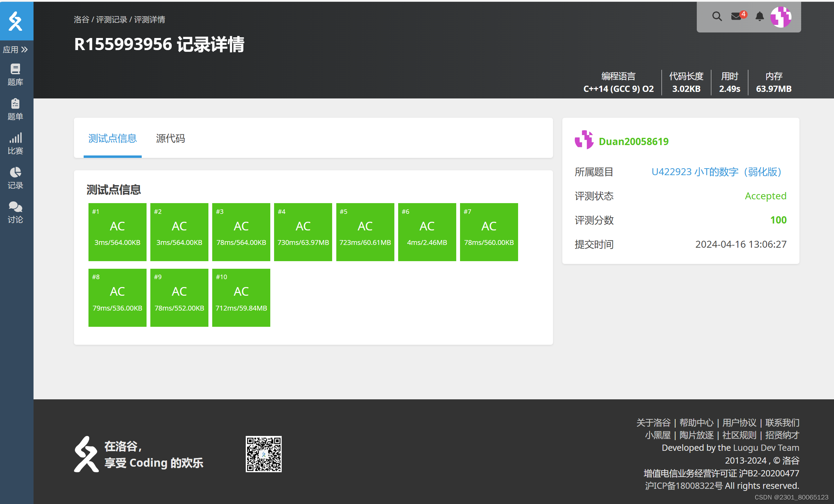Click the Duan20058619 username link
Image resolution: width=834 pixels, height=504 pixels.
pos(634,141)
